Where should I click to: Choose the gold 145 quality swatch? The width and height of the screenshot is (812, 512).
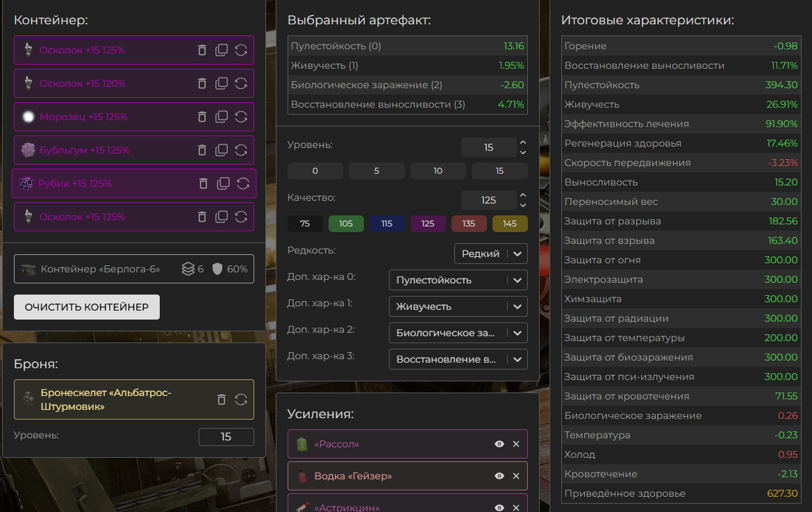(x=510, y=224)
